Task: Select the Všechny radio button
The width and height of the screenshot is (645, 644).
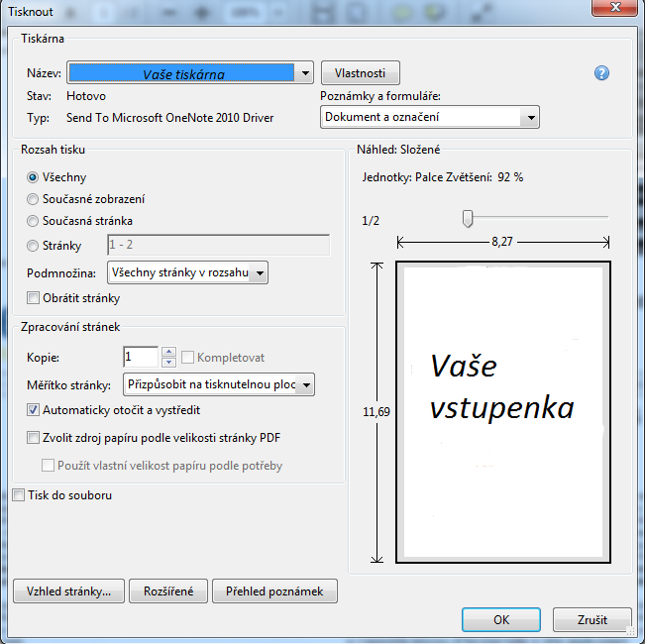Action: pos(33,177)
